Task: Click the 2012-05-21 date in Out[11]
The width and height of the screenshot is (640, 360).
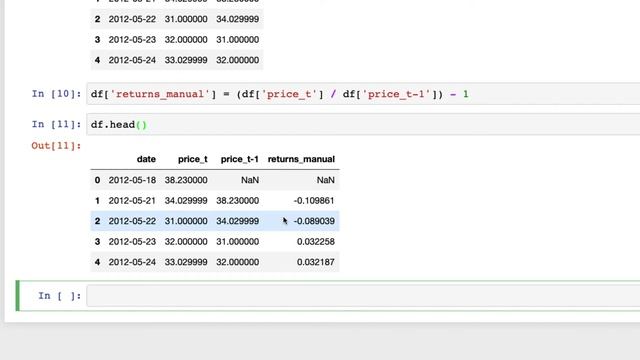Action: tap(132, 200)
